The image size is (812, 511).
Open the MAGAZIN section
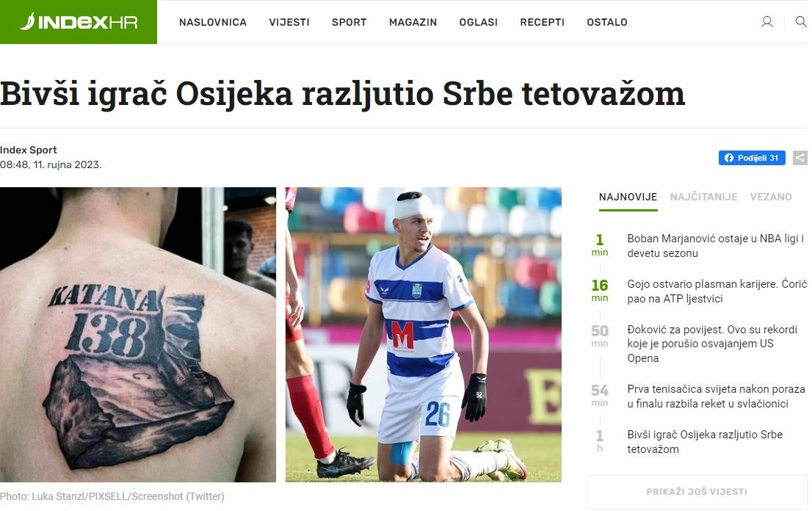[413, 22]
